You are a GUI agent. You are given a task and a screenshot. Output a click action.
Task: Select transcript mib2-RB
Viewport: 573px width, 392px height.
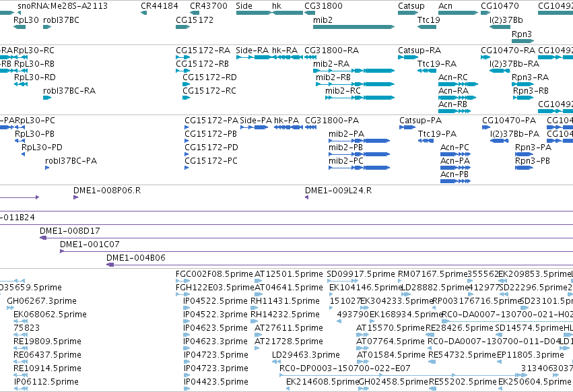(333, 77)
